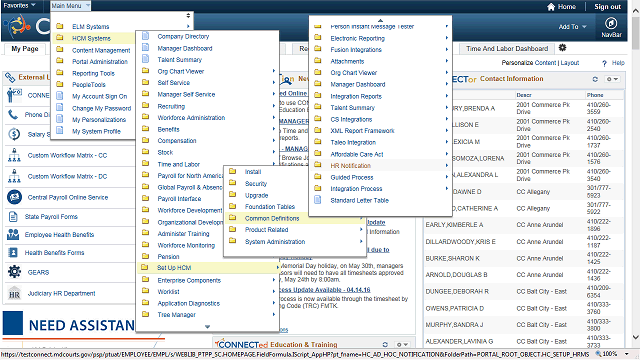Refresh the Contact Information pagelet

click(x=595, y=79)
